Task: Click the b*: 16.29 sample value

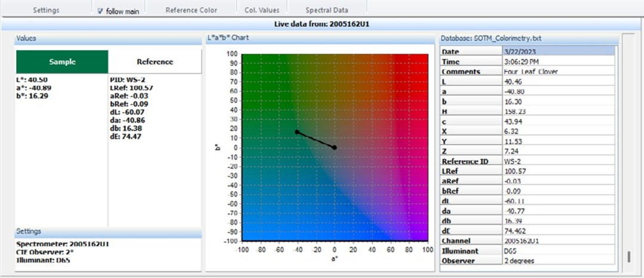Action: tap(32, 95)
